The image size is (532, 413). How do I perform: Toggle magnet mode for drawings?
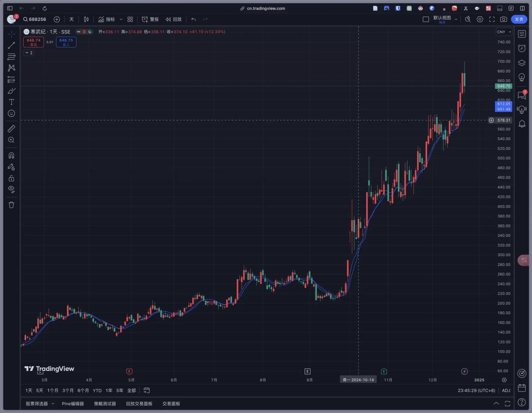11,155
